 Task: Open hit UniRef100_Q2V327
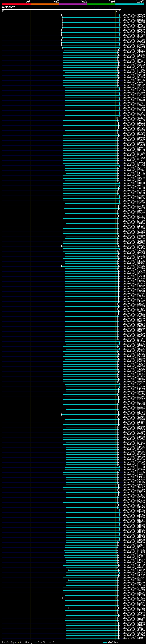pyautogui.click(x=133, y=17)
